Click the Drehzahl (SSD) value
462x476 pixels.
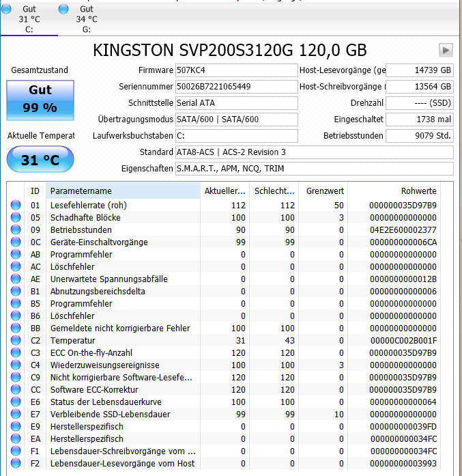420,103
